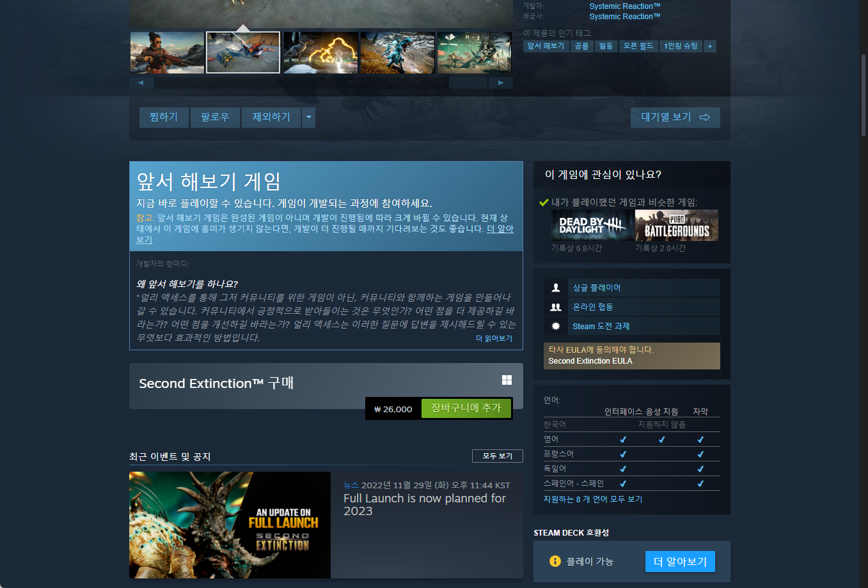The image size is (868, 588).
Task: Click the ₩ 26,000 price label
Action: (x=393, y=409)
